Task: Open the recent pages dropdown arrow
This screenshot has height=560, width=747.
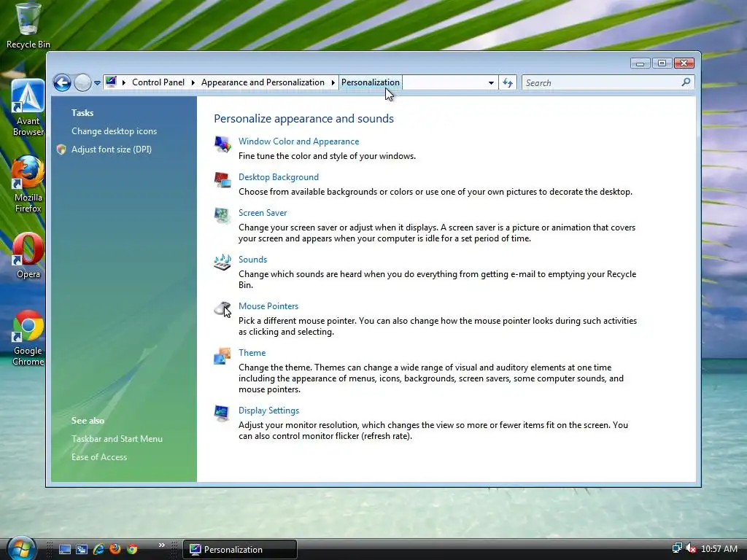Action: tap(97, 83)
